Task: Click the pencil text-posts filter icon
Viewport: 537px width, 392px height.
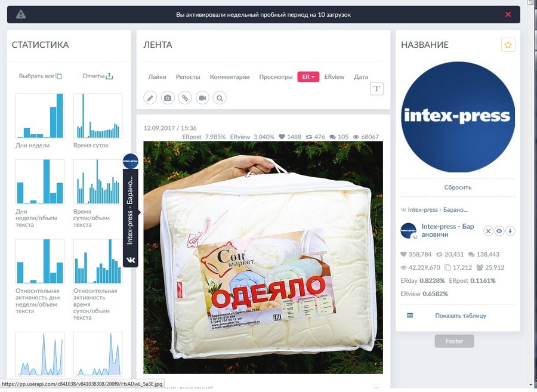Action: tap(151, 97)
